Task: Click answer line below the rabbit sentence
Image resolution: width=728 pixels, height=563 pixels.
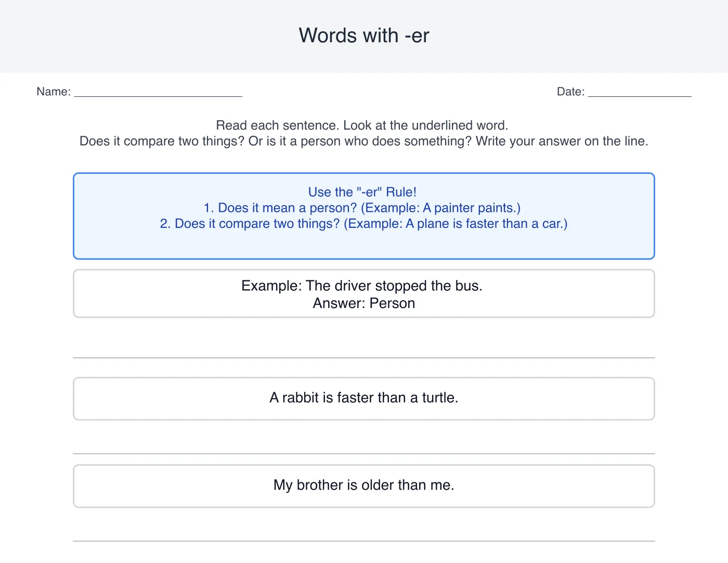Action: (364, 453)
